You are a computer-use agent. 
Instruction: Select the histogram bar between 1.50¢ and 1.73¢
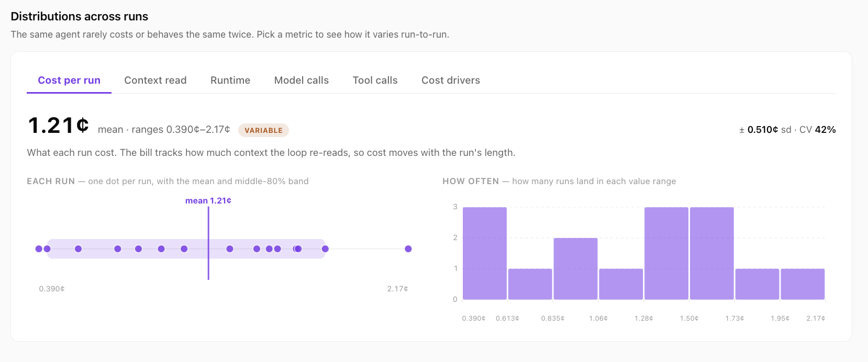(712, 253)
